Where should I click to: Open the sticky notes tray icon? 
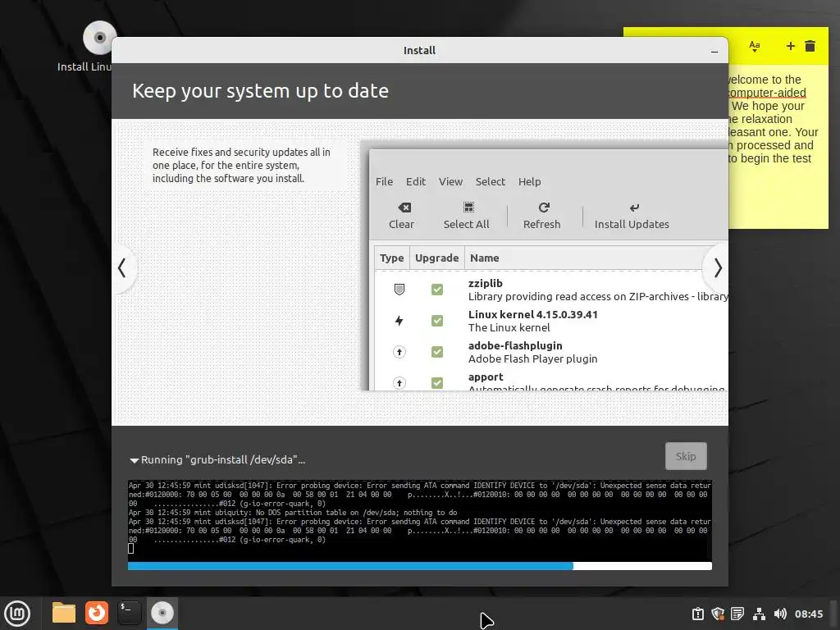[x=737, y=614]
